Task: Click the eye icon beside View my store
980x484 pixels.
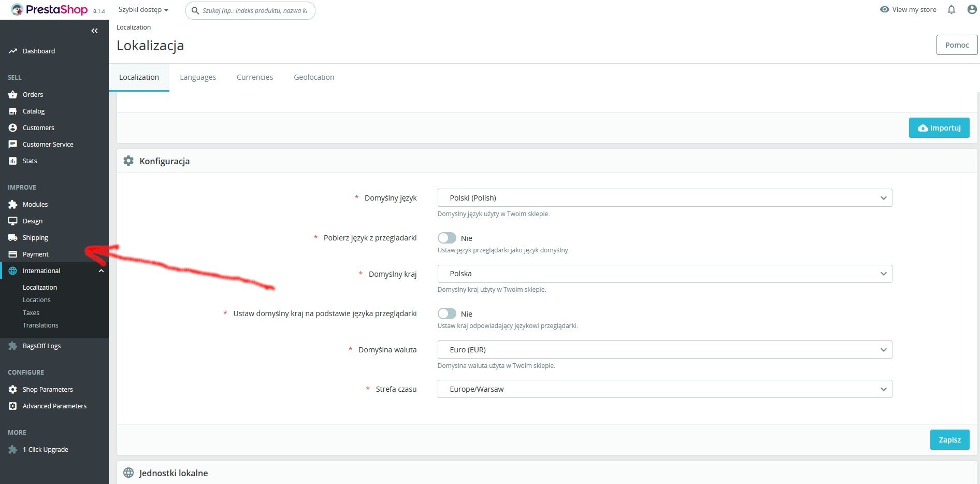Action: click(885, 9)
